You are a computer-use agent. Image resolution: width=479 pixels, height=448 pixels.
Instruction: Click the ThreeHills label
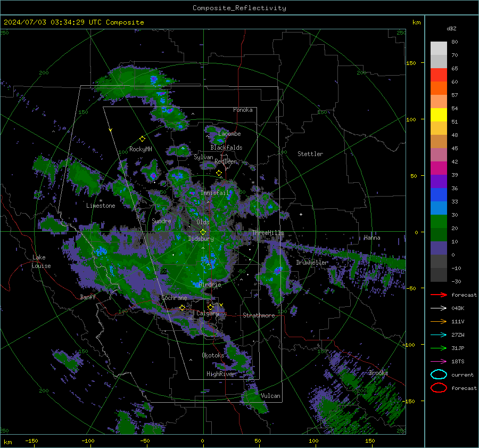point(268,233)
